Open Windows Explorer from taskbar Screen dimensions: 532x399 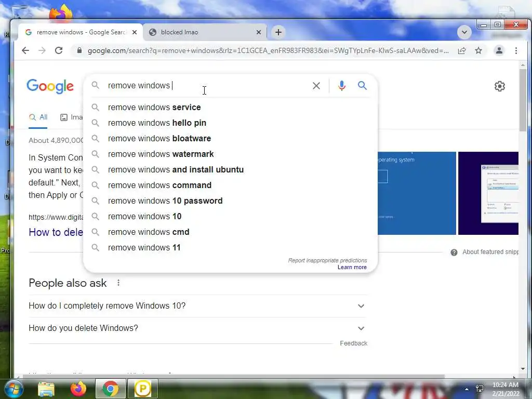46,389
